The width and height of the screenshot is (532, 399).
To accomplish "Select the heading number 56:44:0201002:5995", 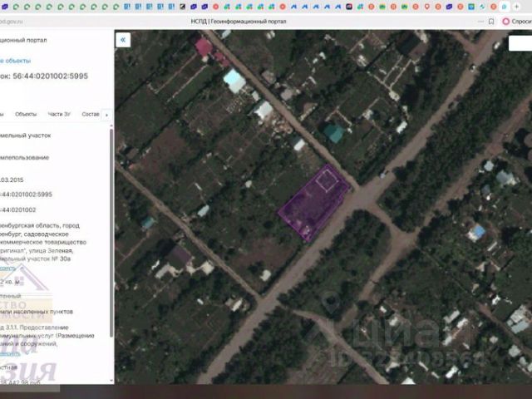I will click(50, 76).
